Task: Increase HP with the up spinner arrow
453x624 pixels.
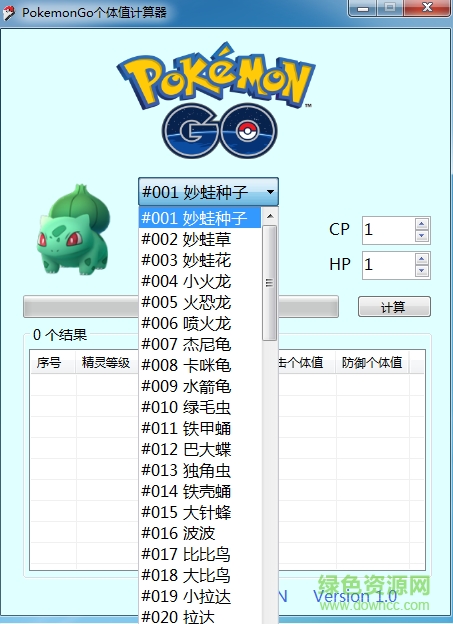Action: (422, 259)
